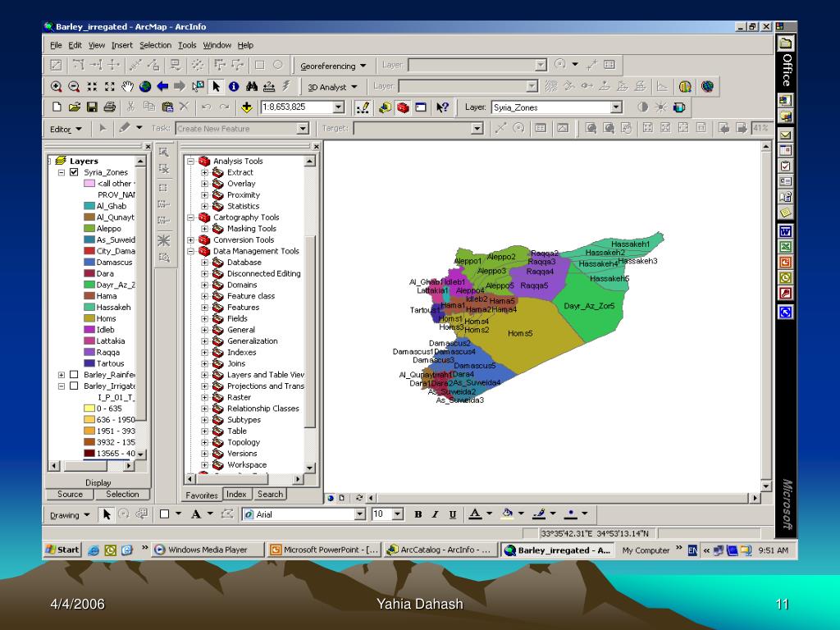Click the Swipe Layer effects icon
This screenshot has height=630, width=840.
[678, 107]
